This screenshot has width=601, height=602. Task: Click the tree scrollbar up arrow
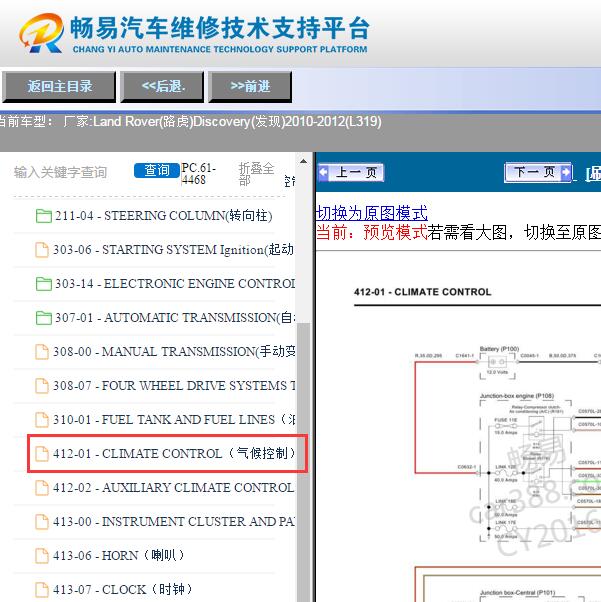(303, 162)
